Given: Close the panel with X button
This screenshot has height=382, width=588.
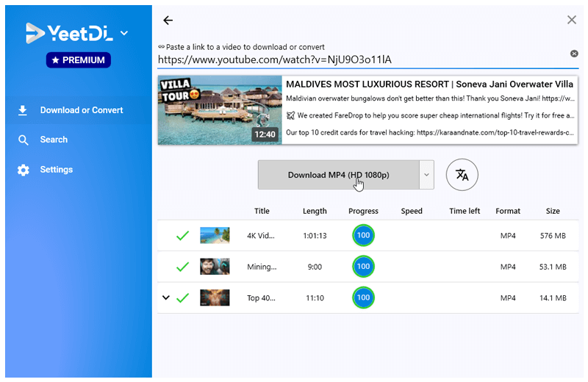Looking at the screenshot, I should click(x=571, y=20).
